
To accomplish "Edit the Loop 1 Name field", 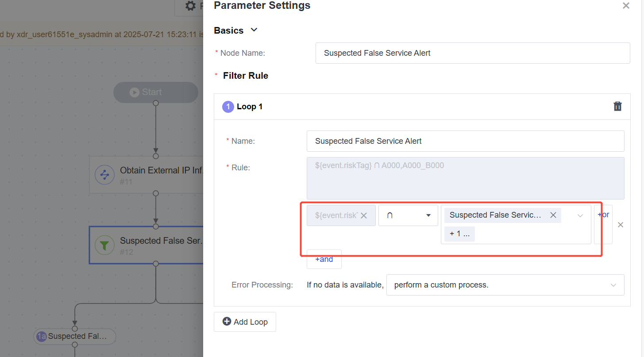I will [466, 141].
